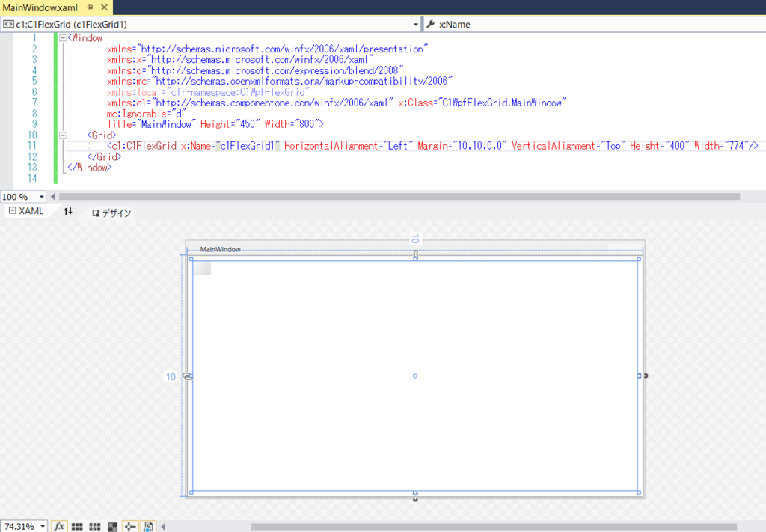Toggle artboard checkerboard background icon

(x=112, y=526)
